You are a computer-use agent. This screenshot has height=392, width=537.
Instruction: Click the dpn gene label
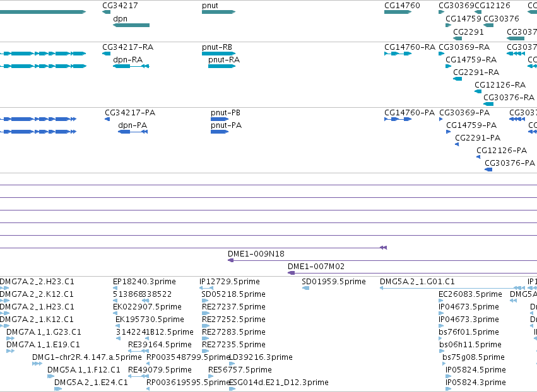click(120, 19)
